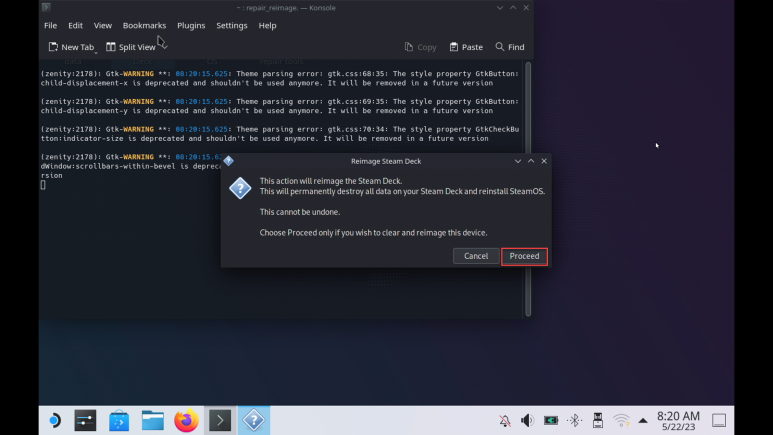Click the terminal cursor in Konsole
Image resolution: width=773 pixels, height=435 pixels.
point(43,185)
